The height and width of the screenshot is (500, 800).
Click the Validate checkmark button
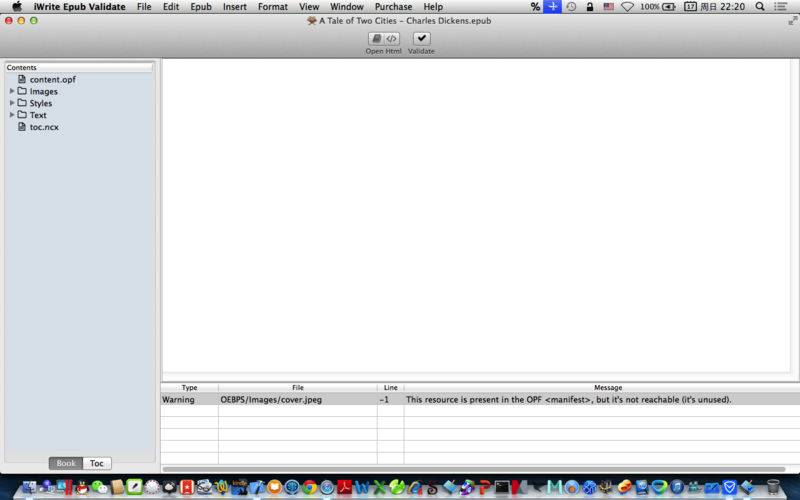(421, 38)
